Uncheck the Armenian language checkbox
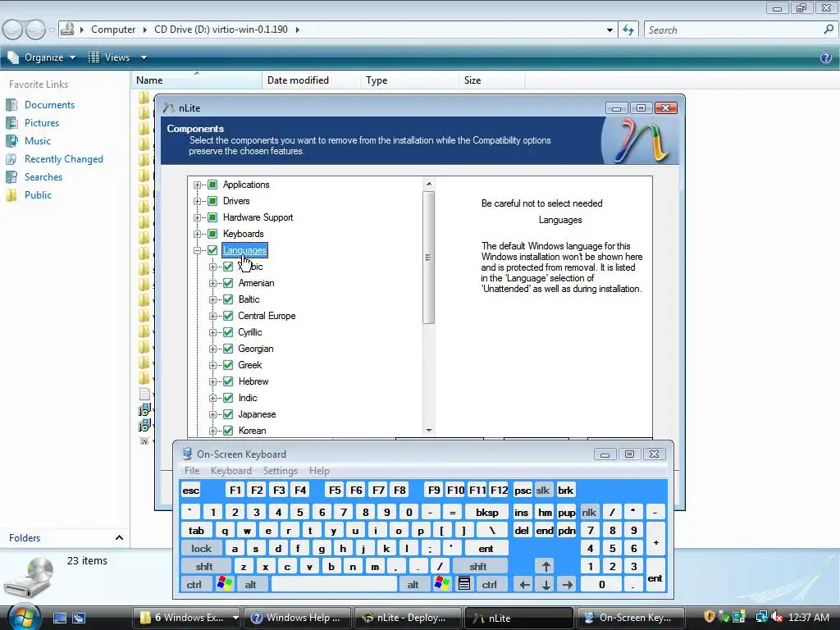This screenshot has width=840, height=630. (x=228, y=283)
